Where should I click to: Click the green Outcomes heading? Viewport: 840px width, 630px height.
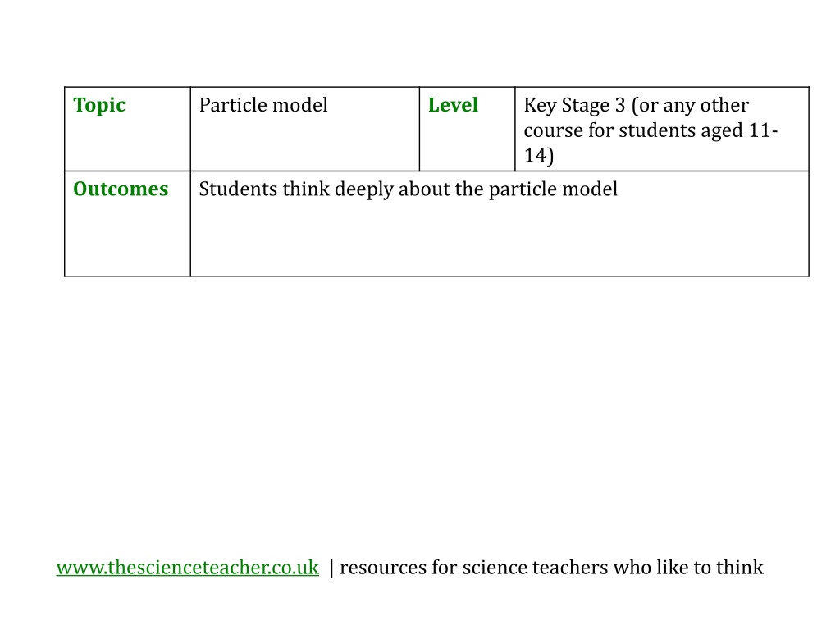click(121, 189)
